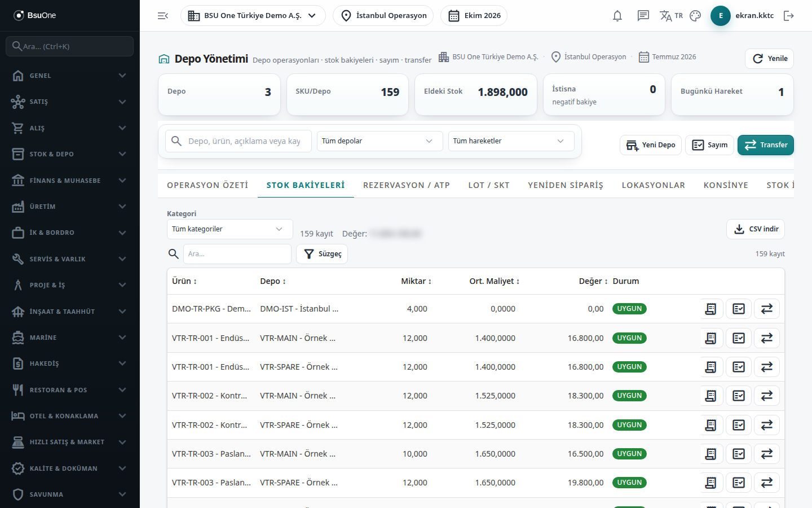Switch to Lokasyonlar tab

[654, 185]
